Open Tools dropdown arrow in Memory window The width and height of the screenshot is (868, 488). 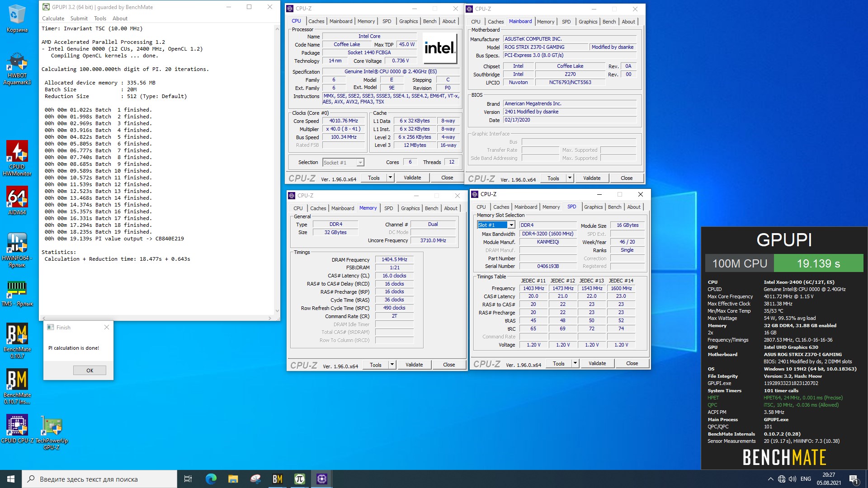392,365
